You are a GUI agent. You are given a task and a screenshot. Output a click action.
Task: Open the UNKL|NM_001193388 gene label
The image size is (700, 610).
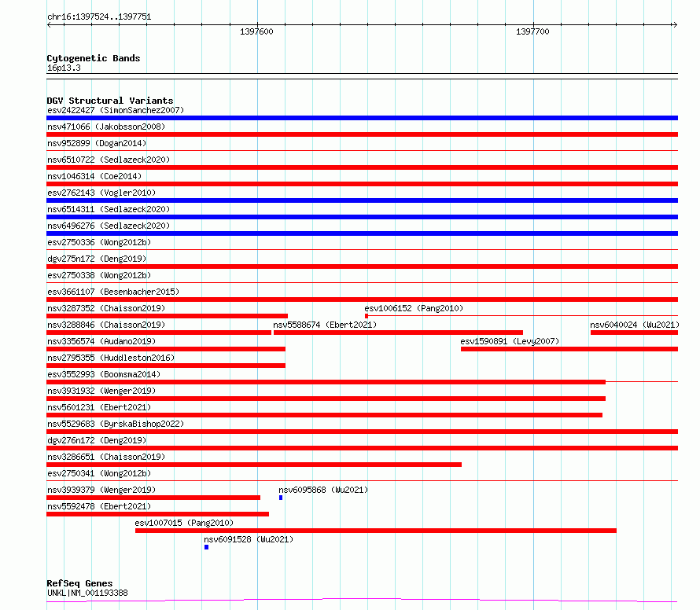pyautogui.click(x=87, y=593)
